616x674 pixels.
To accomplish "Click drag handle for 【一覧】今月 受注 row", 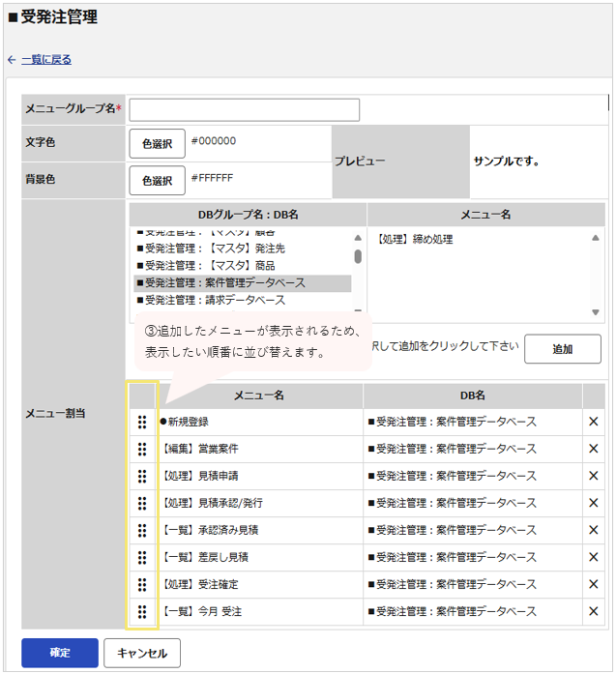I will click(142, 612).
